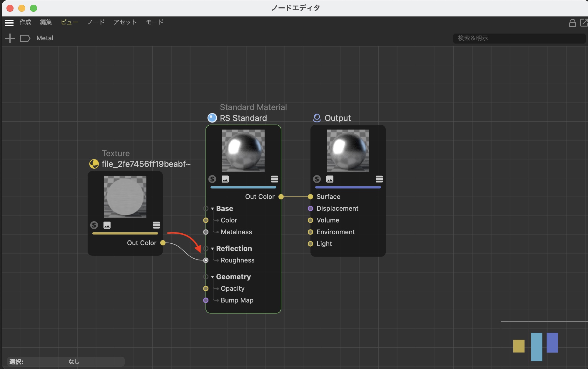Image resolution: width=588 pixels, height=369 pixels.
Task: Click the Texture node Out Color port
Action: (163, 243)
